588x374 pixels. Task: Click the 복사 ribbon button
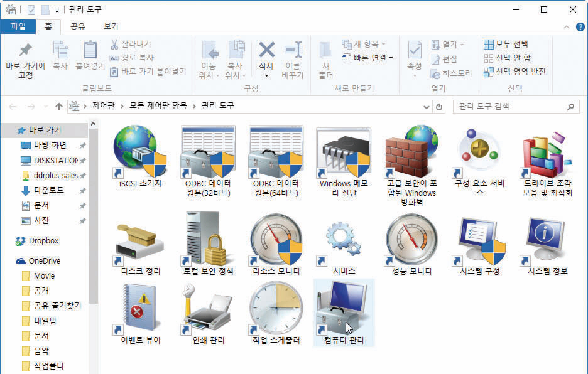[x=60, y=55]
